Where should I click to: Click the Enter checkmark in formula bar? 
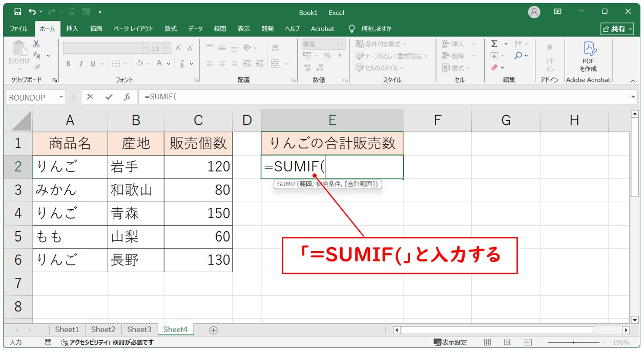click(x=108, y=97)
